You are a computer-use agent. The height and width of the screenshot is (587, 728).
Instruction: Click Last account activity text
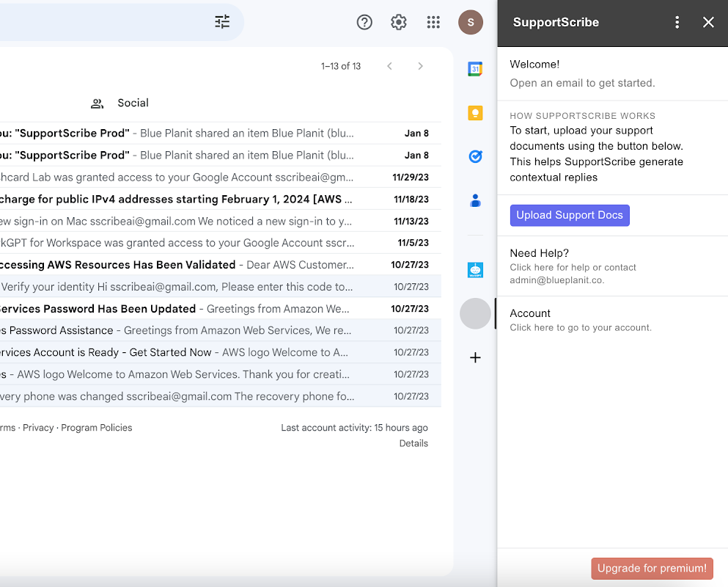point(354,428)
